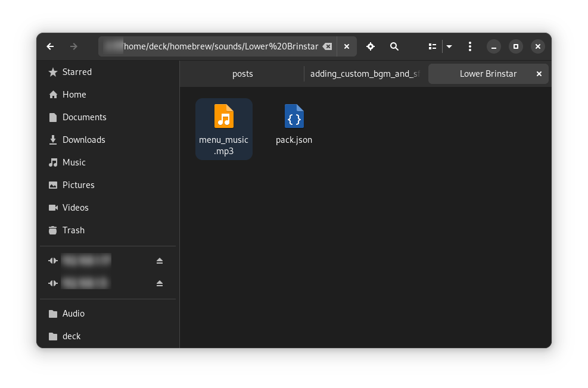The height and width of the screenshot is (388, 588).
Task: Eject the second blurred network mount
Action: point(160,283)
